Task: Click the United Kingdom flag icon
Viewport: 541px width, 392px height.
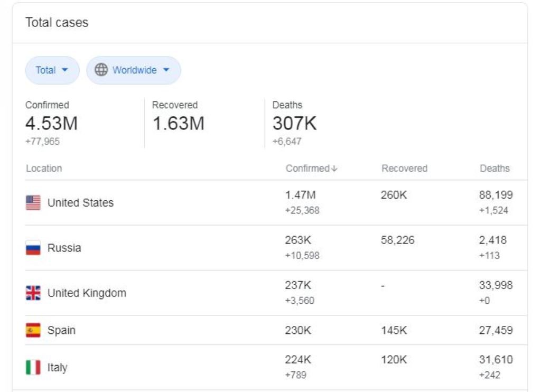Action: 33,293
